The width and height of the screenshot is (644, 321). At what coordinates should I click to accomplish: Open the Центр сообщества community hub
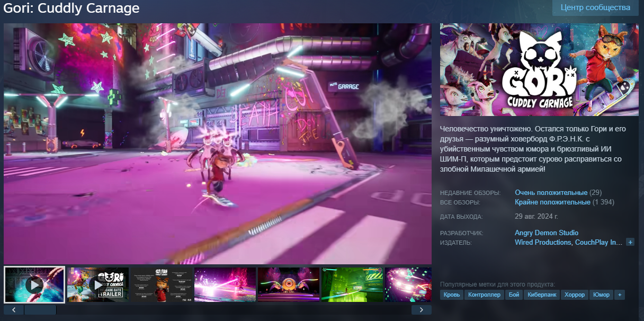coord(595,7)
